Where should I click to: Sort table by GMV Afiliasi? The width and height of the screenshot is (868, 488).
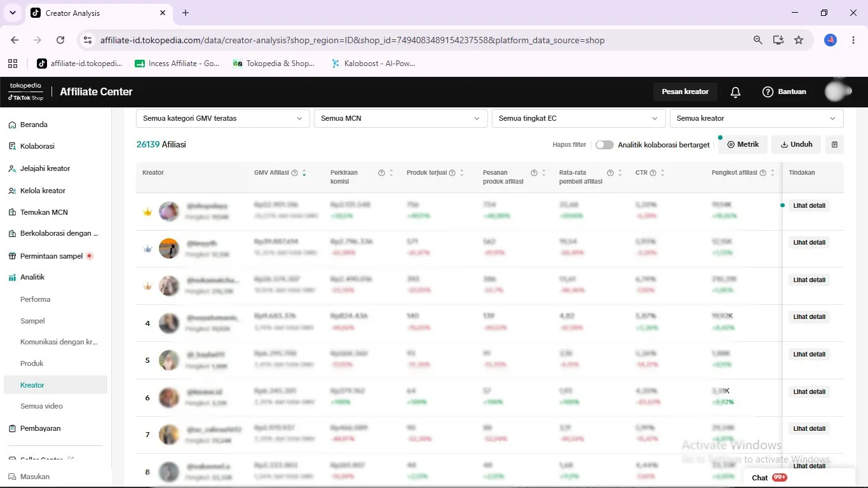(x=304, y=173)
